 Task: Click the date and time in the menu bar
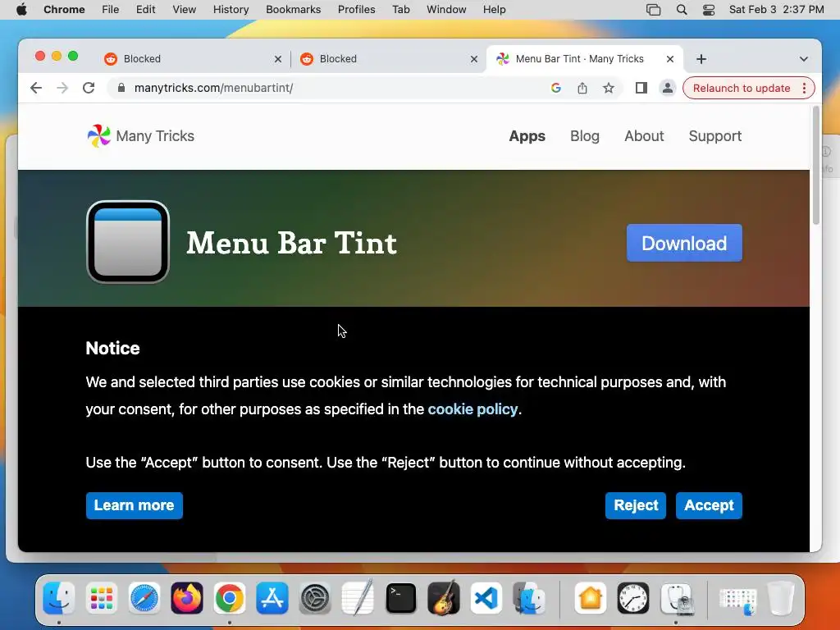pyautogui.click(x=776, y=10)
